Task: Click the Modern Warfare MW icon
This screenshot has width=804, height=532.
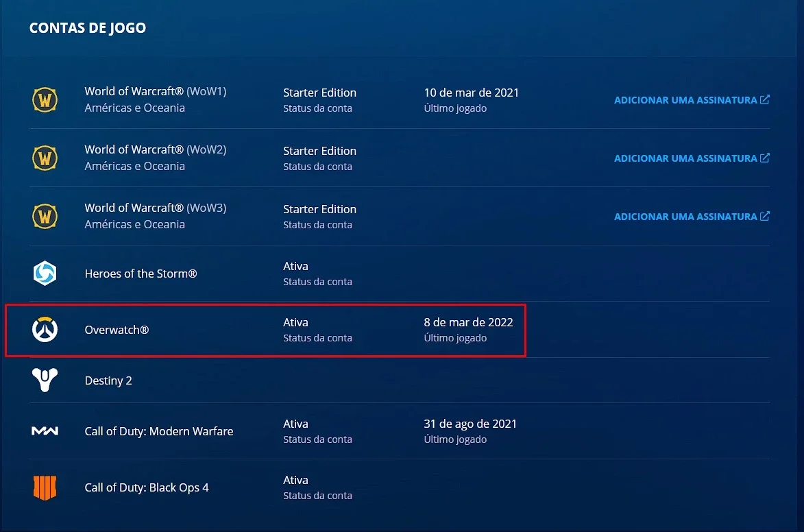Action: pos(45,431)
